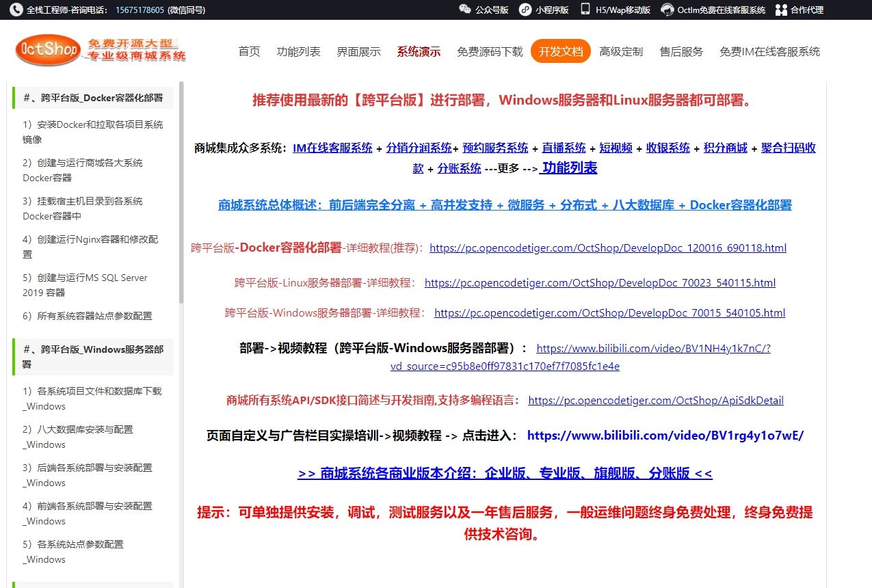Open 2）八大数据库安装与配置_Windows
This screenshot has width=872, height=588.
click(78, 437)
